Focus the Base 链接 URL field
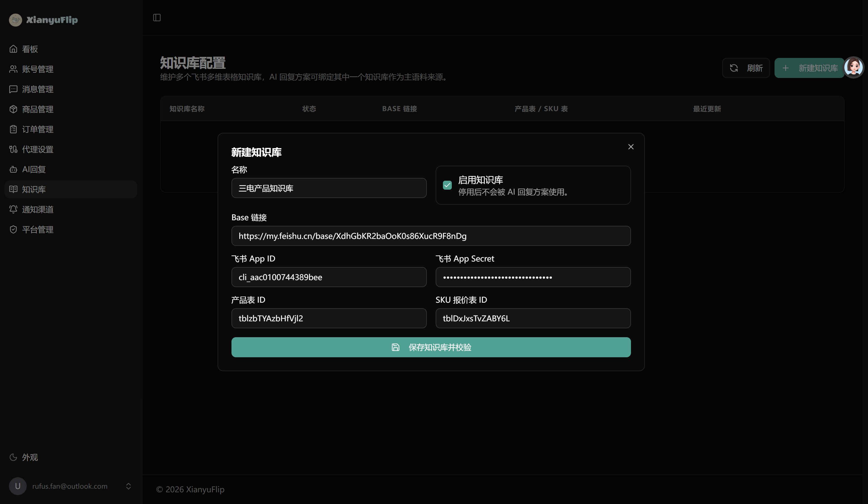The width and height of the screenshot is (868, 504). (431, 236)
